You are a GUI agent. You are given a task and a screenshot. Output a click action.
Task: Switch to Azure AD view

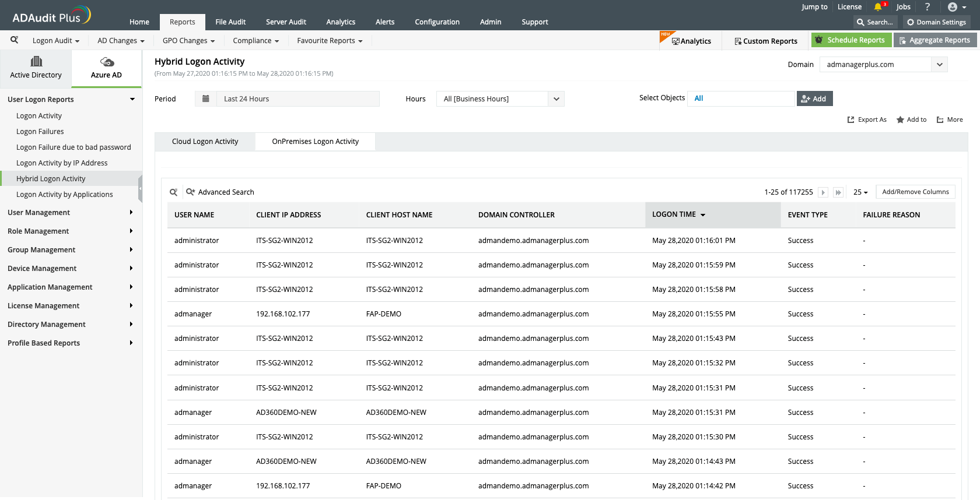[x=106, y=68]
